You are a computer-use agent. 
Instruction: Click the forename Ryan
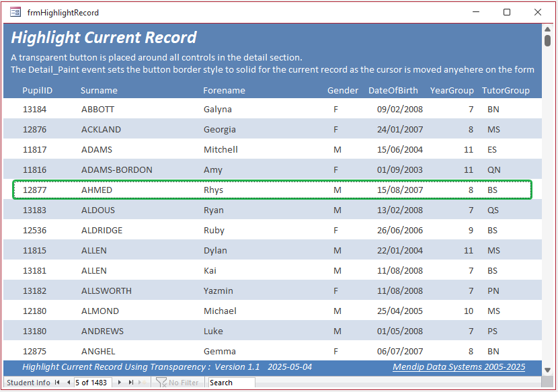click(214, 210)
